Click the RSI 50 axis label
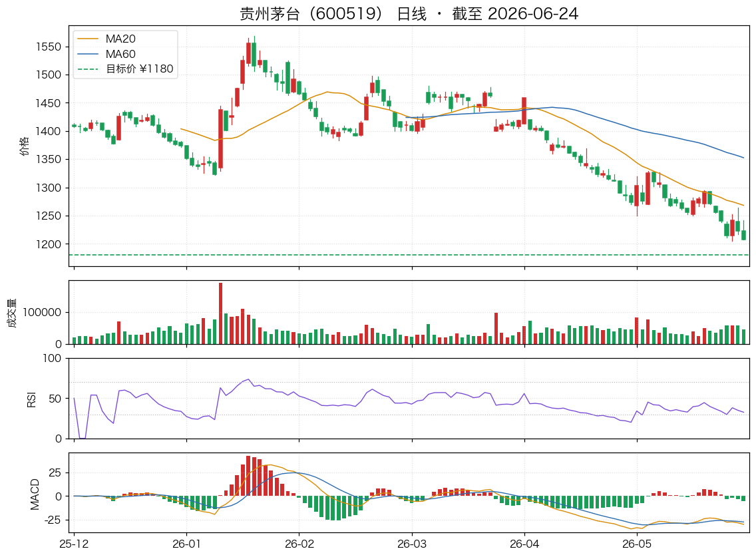The height and width of the screenshot is (557, 756). pyautogui.click(x=55, y=399)
